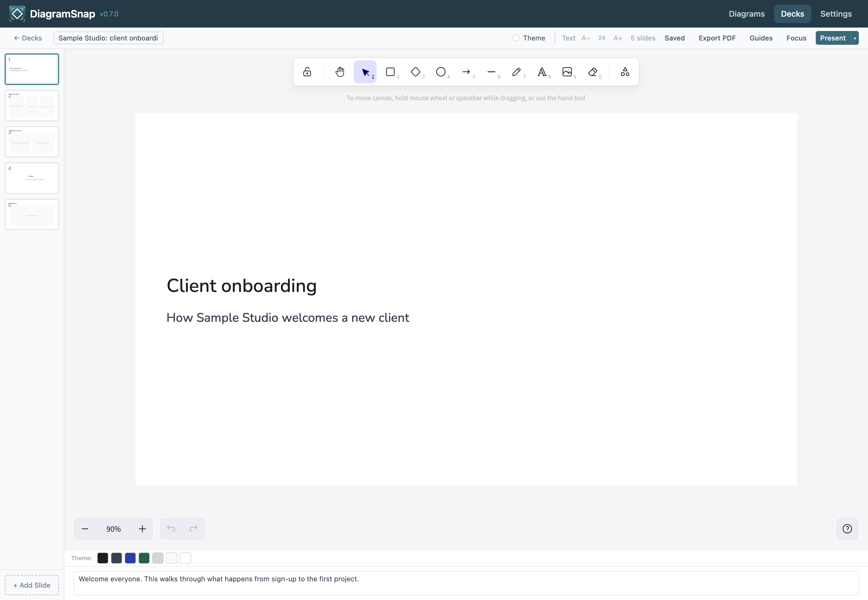Select the Arrow tool
This screenshot has height=600, width=868.
pyautogui.click(x=466, y=72)
